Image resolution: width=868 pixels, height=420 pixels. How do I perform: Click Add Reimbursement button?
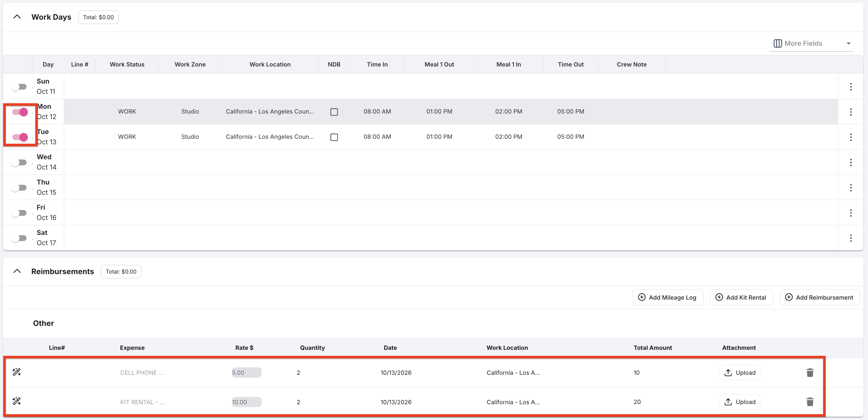coord(819,298)
